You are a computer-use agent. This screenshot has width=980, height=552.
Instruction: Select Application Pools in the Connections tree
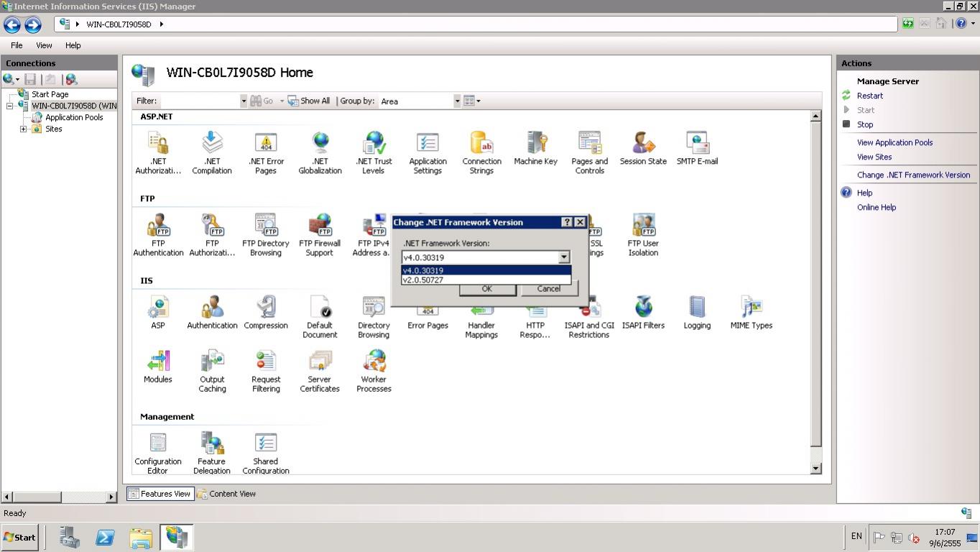(74, 118)
